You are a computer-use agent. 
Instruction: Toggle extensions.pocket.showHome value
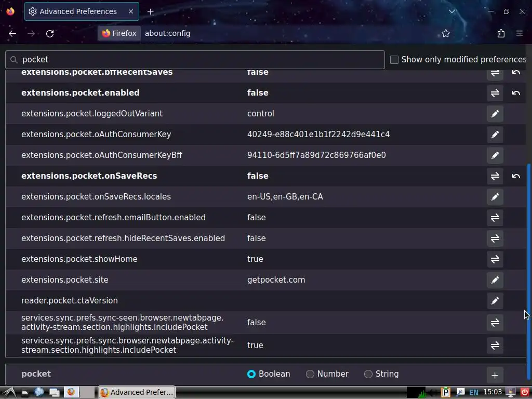(495, 259)
